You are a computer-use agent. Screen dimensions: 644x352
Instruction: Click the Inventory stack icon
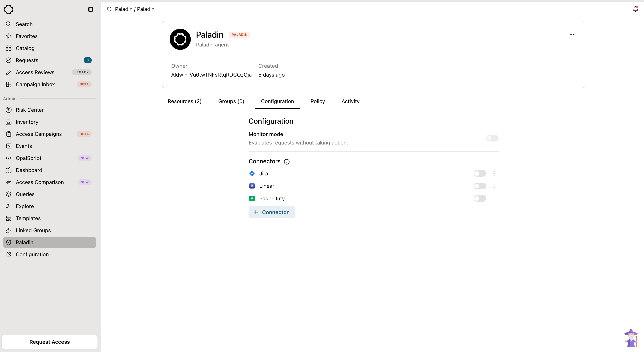[x=9, y=122]
